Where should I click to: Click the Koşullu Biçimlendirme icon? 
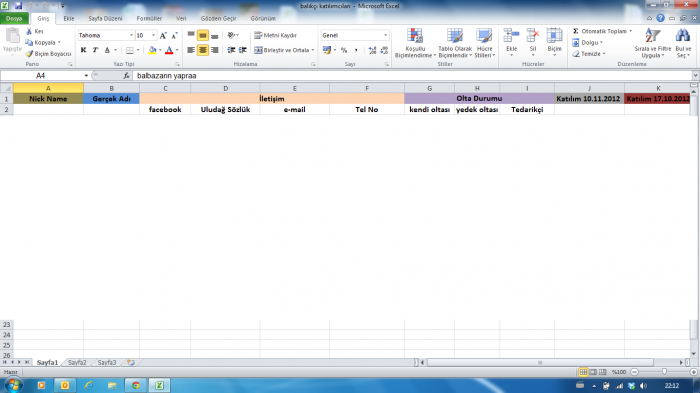(x=415, y=36)
